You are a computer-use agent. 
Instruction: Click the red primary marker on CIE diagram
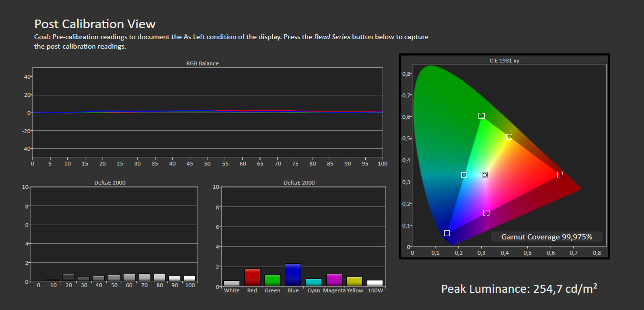tap(560, 175)
